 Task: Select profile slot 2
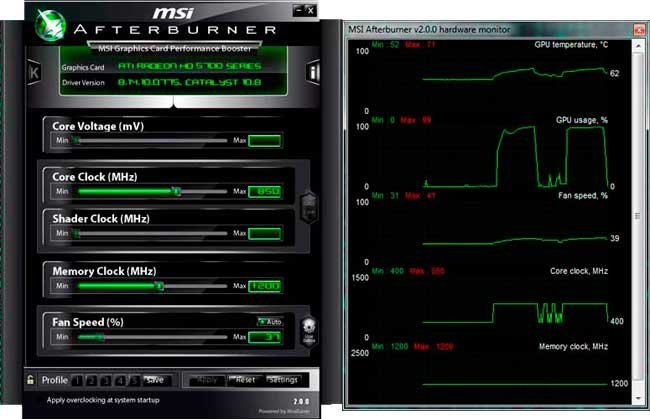[92, 380]
